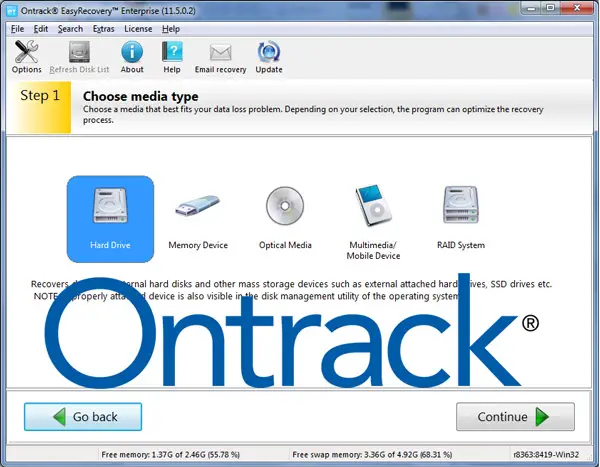Open the Edit menu

click(x=41, y=29)
